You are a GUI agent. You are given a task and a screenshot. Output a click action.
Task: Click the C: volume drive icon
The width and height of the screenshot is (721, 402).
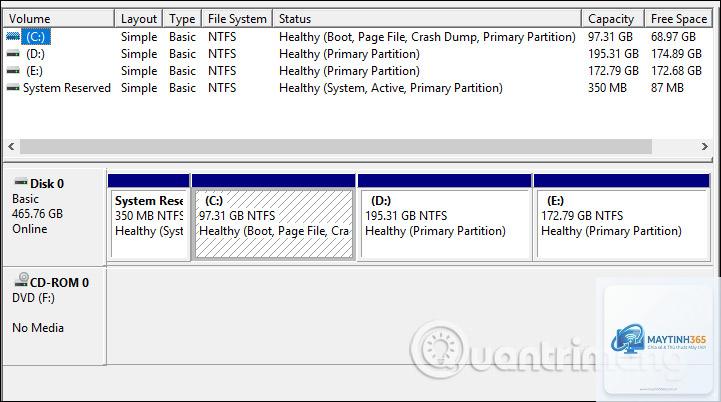[13, 36]
